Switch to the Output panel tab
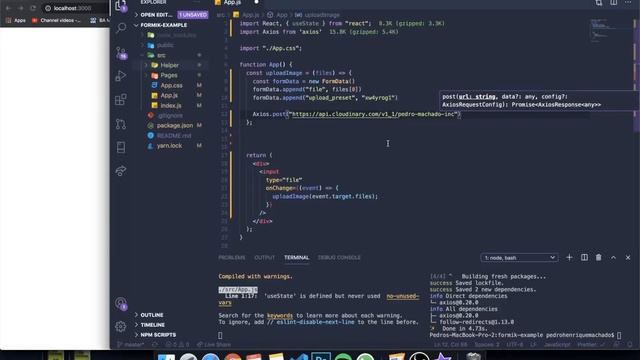Screen dimensions: 640x360 tap(264, 258)
